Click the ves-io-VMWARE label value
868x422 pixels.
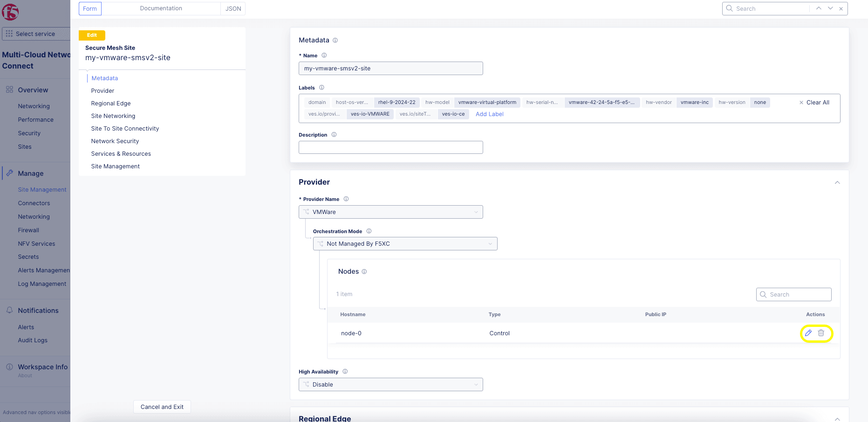tap(370, 114)
